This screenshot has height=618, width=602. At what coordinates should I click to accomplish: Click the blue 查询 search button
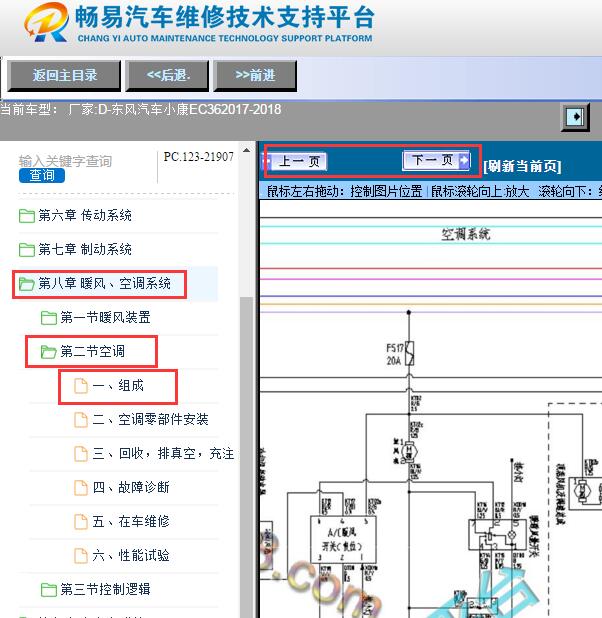[x=42, y=175]
